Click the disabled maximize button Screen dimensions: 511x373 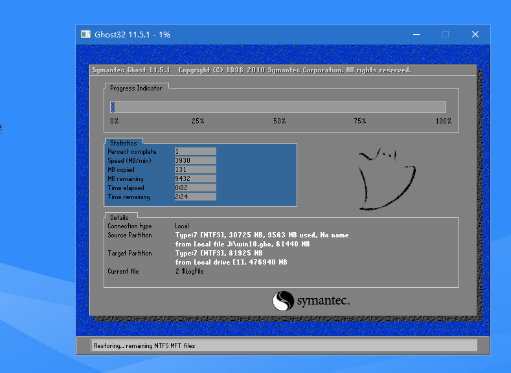tap(445, 34)
